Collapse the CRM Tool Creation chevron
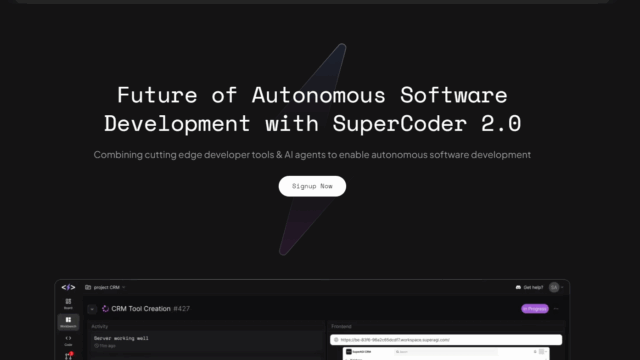Image resolution: width=640 pixels, height=360 pixels. (x=92, y=309)
